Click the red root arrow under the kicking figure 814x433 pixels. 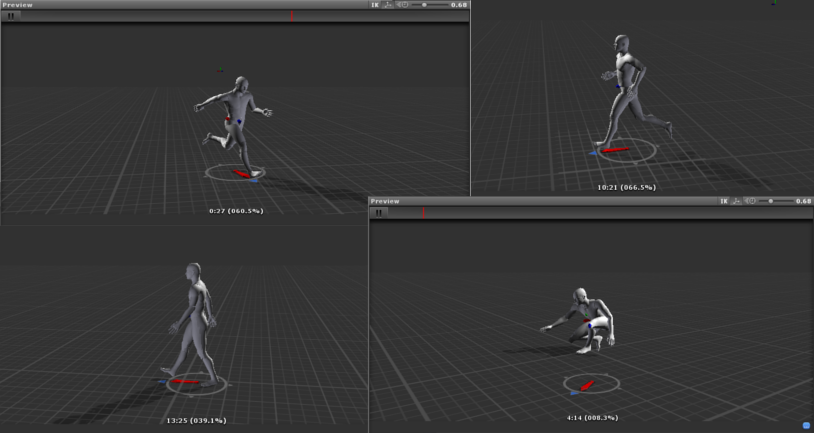(242, 174)
